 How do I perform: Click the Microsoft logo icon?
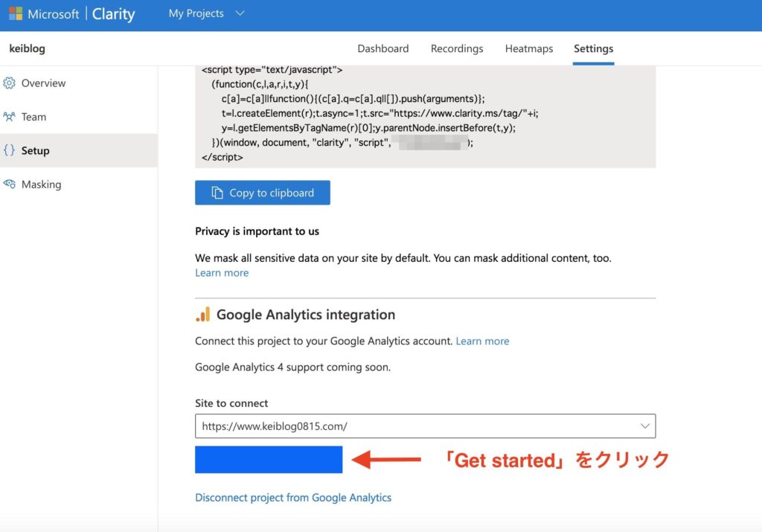[16, 13]
